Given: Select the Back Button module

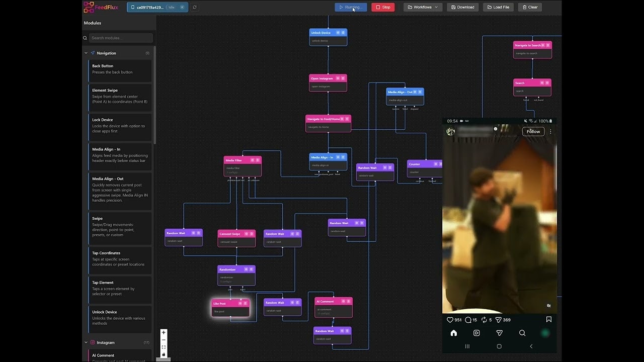Looking at the screenshot, I should point(120,71).
